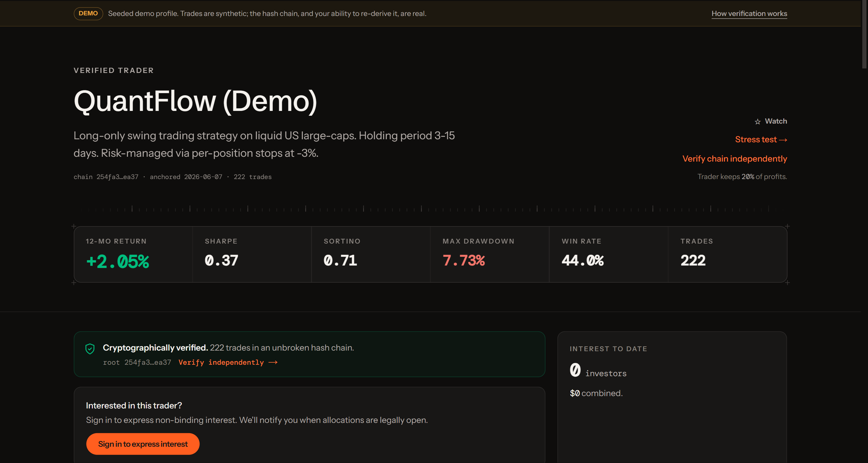
Task: Click the DEMO badge in banner
Action: click(x=88, y=14)
